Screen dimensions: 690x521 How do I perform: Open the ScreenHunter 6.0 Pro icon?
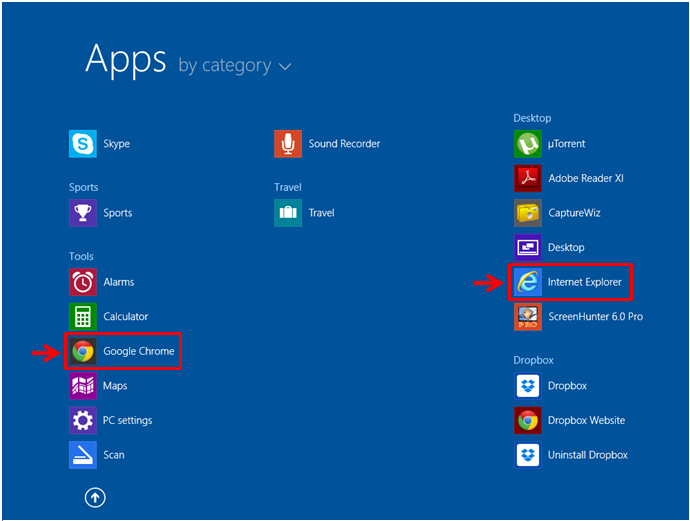coord(528,316)
